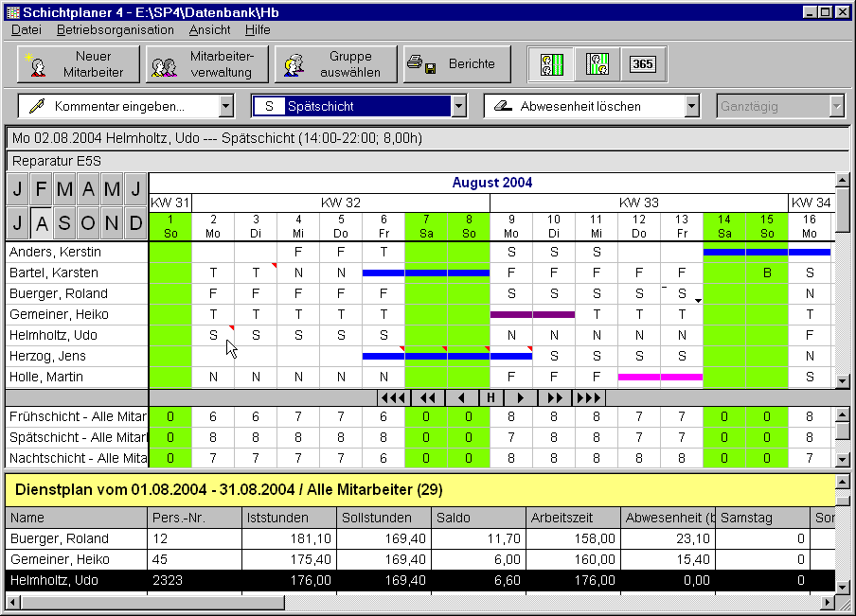Viewport: 856px width, 616px height.
Task: Select month N (November)
Action: tap(112, 223)
